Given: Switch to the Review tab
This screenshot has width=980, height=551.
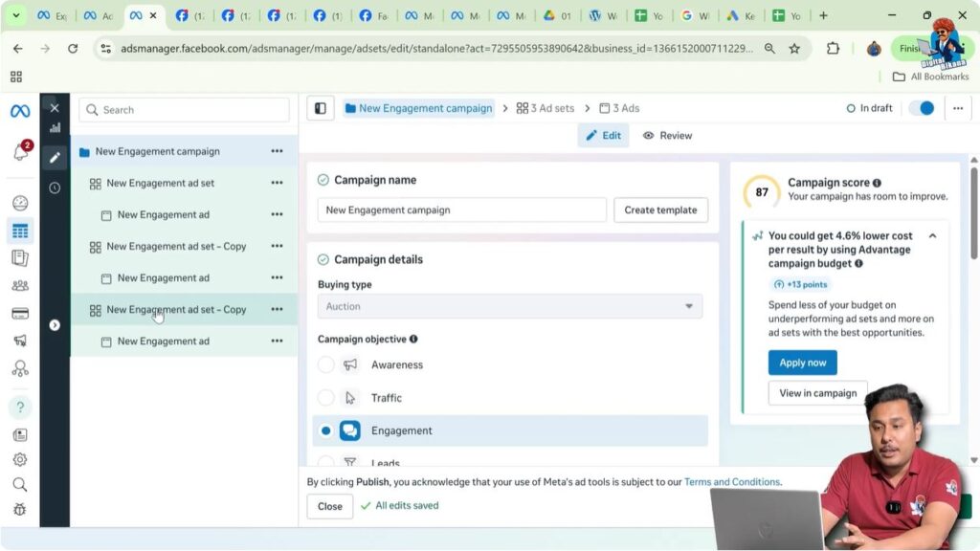Looking at the screenshot, I should (x=667, y=136).
